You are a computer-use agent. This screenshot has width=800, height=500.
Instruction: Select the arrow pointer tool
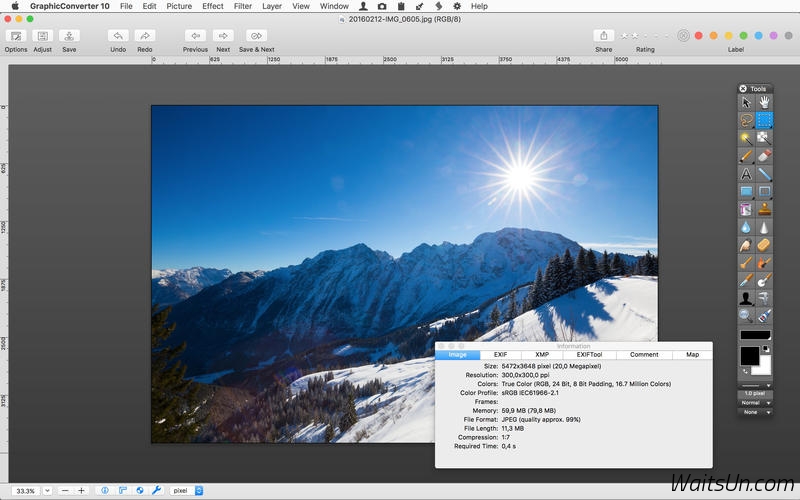pyautogui.click(x=746, y=103)
